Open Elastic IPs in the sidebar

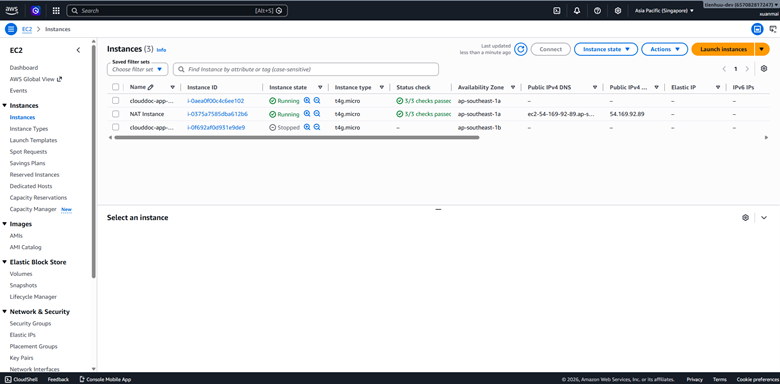tap(22, 335)
